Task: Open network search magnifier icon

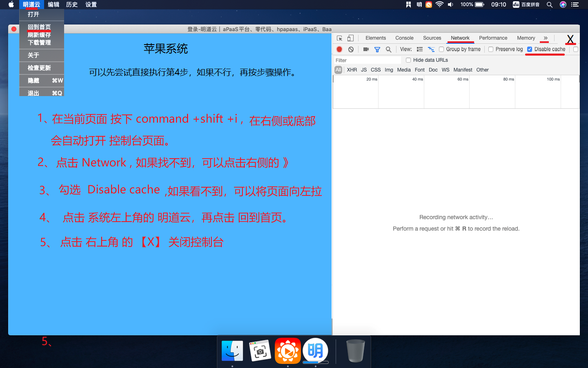Action: point(389,49)
